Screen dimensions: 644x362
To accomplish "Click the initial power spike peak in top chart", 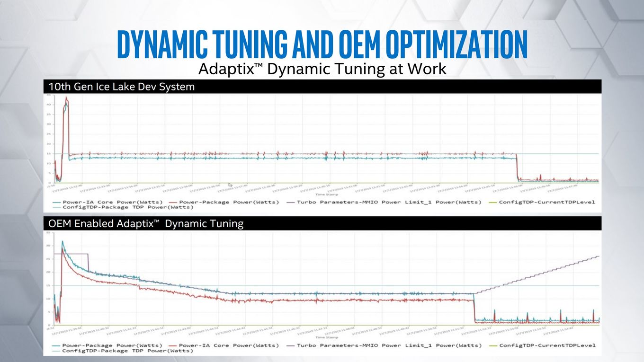I will coord(66,98).
